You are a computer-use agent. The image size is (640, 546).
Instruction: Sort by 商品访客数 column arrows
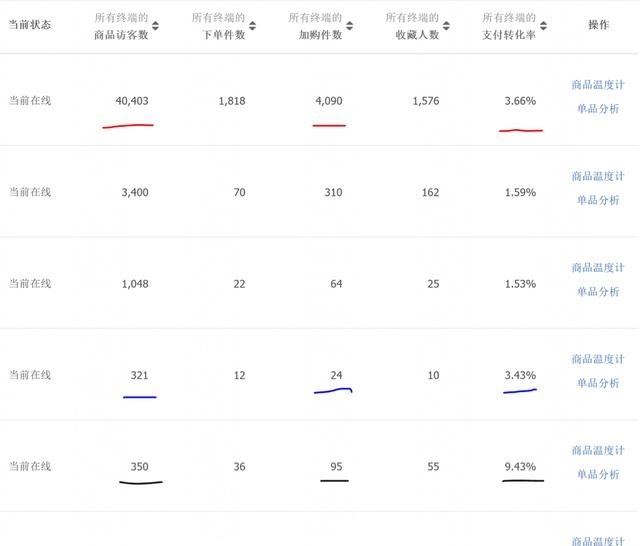[x=155, y=26]
